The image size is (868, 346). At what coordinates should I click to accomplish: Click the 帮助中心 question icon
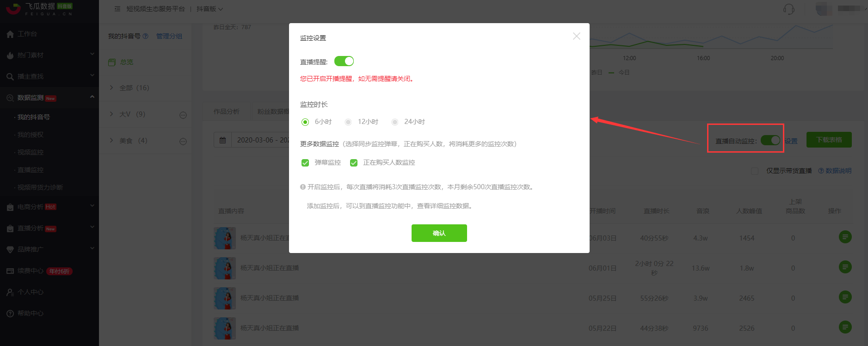10,314
